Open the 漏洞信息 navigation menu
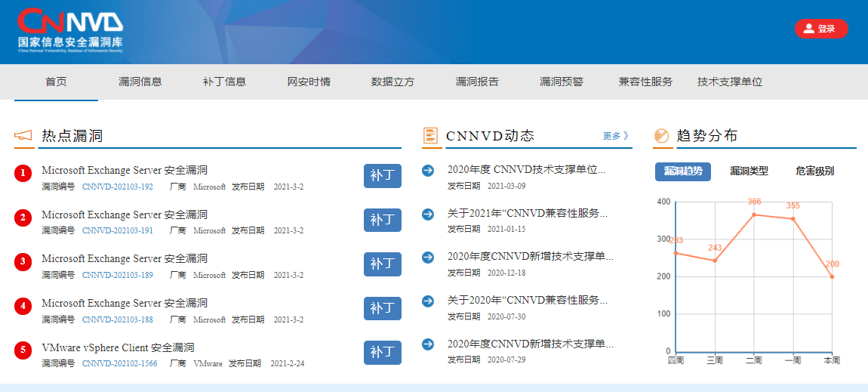The height and width of the screenshot is (392, 868). (x=140, y=82)
